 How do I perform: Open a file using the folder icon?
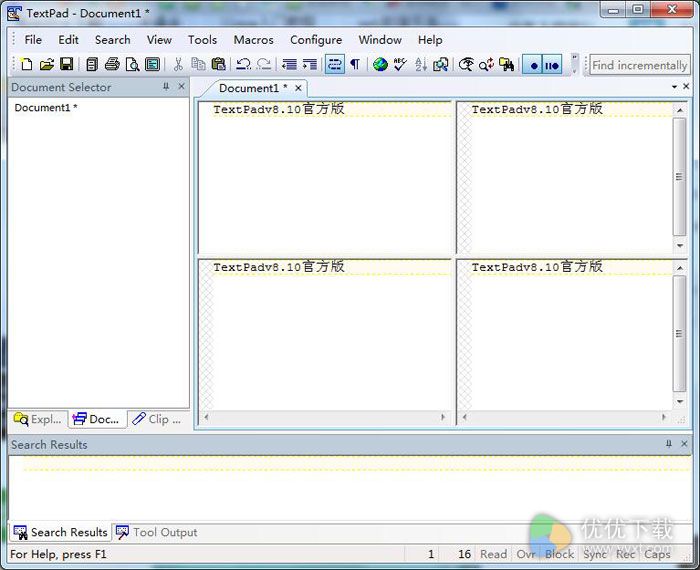[46, 65]
